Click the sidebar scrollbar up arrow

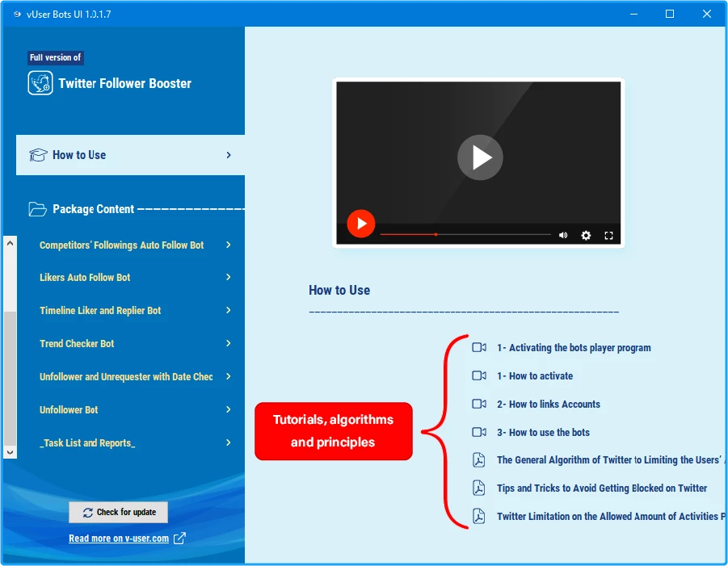pyautogui.click(x=10, y=243)
